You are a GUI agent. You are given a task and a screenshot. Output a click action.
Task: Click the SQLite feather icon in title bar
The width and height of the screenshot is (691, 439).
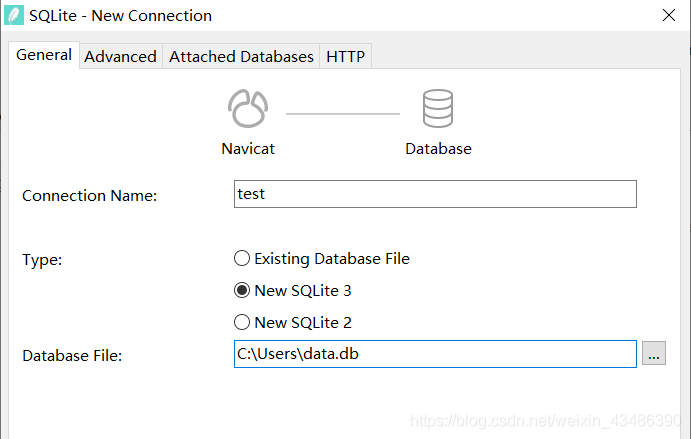14,15
